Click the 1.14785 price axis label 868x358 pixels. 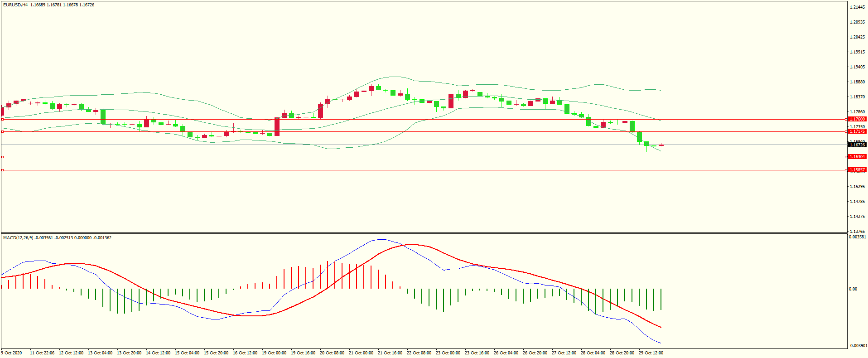tap(857, 202)
